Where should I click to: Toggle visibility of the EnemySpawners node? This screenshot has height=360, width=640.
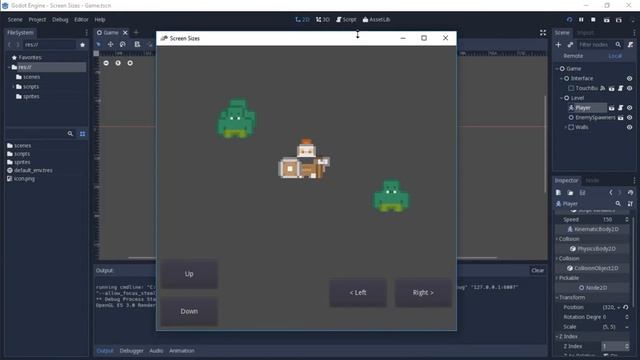tap(630, 118)
